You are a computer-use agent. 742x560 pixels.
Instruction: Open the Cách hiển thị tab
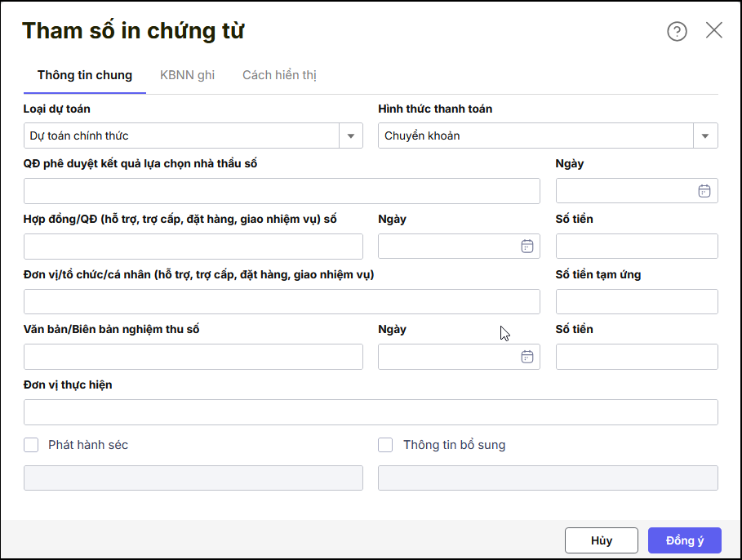[x=279, y=75]
